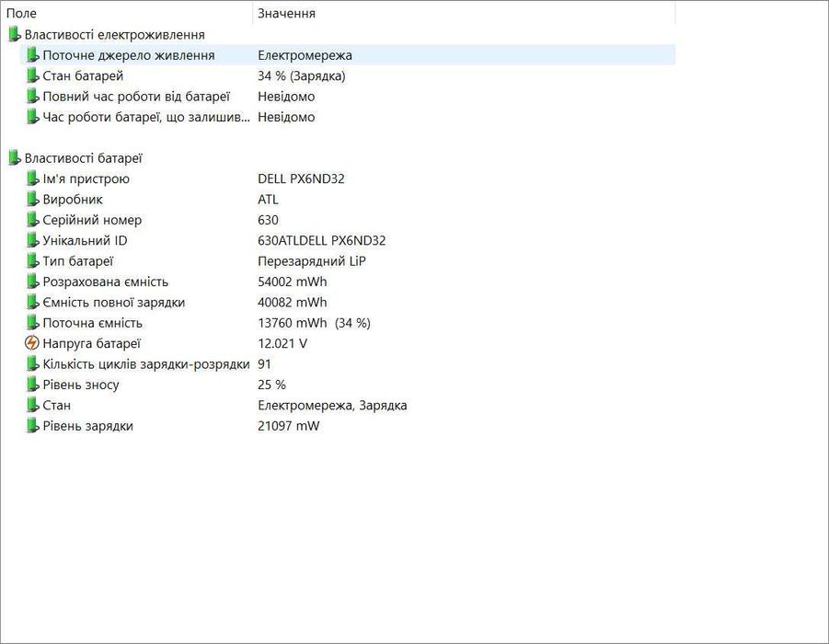Click the 13760 mWh (34 %) value

pyautogui.click(x=314, y=323)
